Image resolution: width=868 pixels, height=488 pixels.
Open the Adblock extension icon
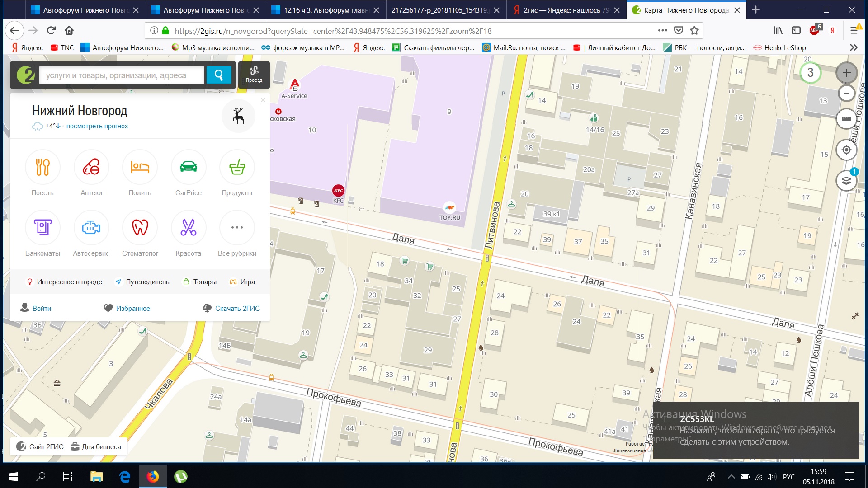click(815, 30)
